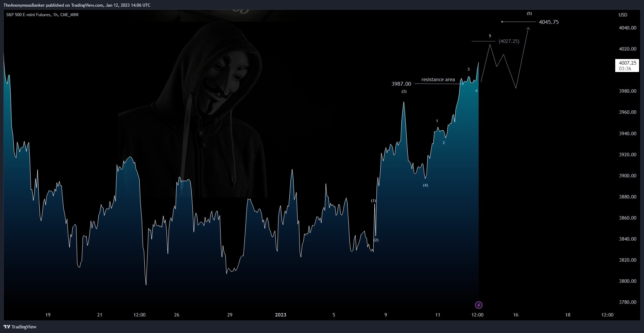
Task: Click the wave (5) label at top
Action: pos(529,13)
